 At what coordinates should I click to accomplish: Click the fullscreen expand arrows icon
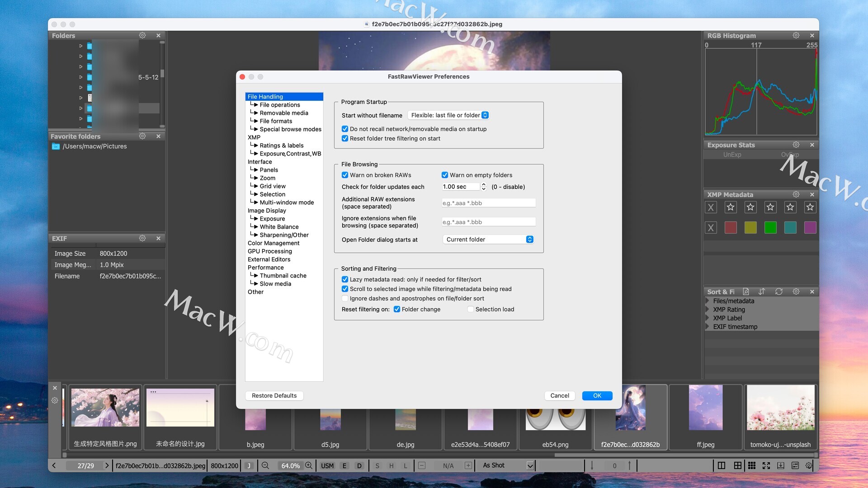tap(766, 465)
